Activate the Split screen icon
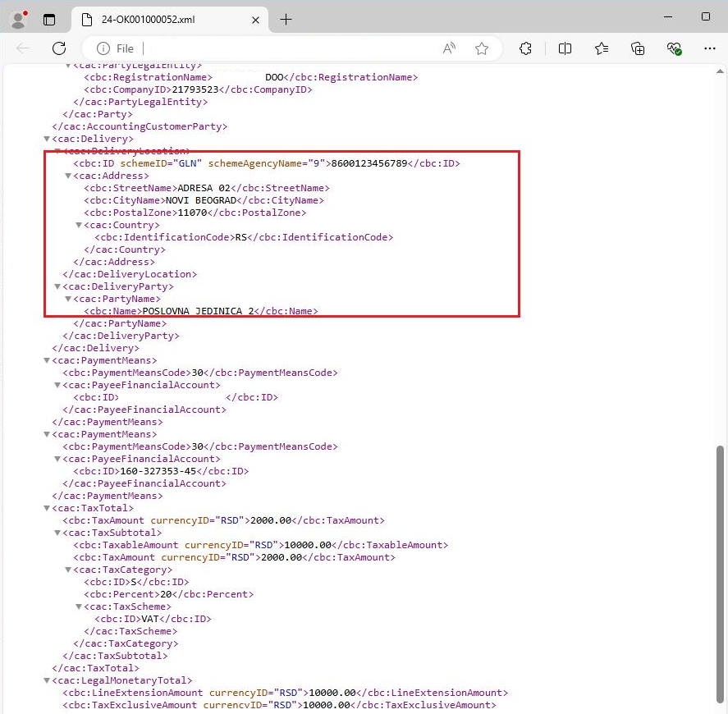 [565, 48]
